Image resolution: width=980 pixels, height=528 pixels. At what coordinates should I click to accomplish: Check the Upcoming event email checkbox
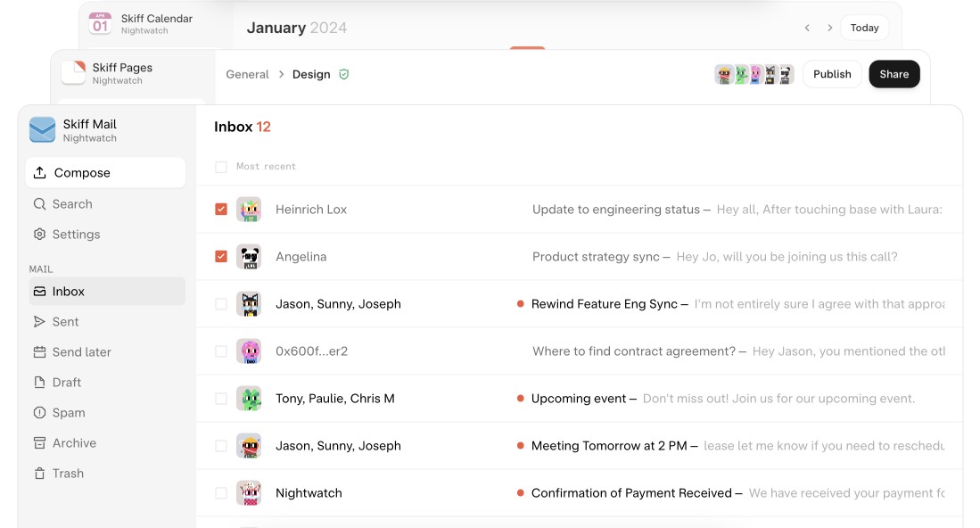point(220,399)
